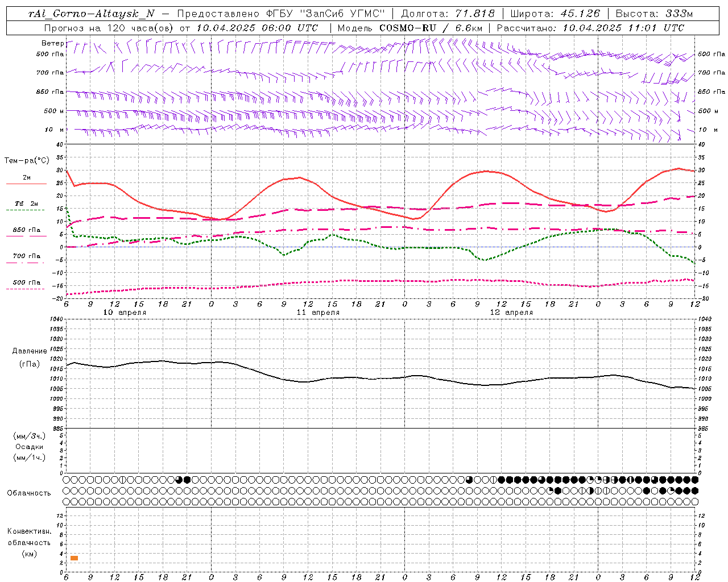Click the Конвективн. panel label

pyautogui.click(x=29, y=531)
